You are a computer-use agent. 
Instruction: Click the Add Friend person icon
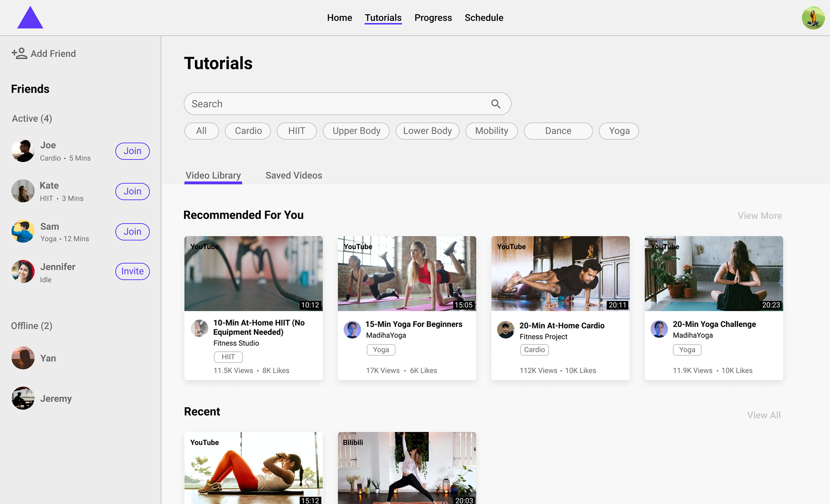(19, 54)
